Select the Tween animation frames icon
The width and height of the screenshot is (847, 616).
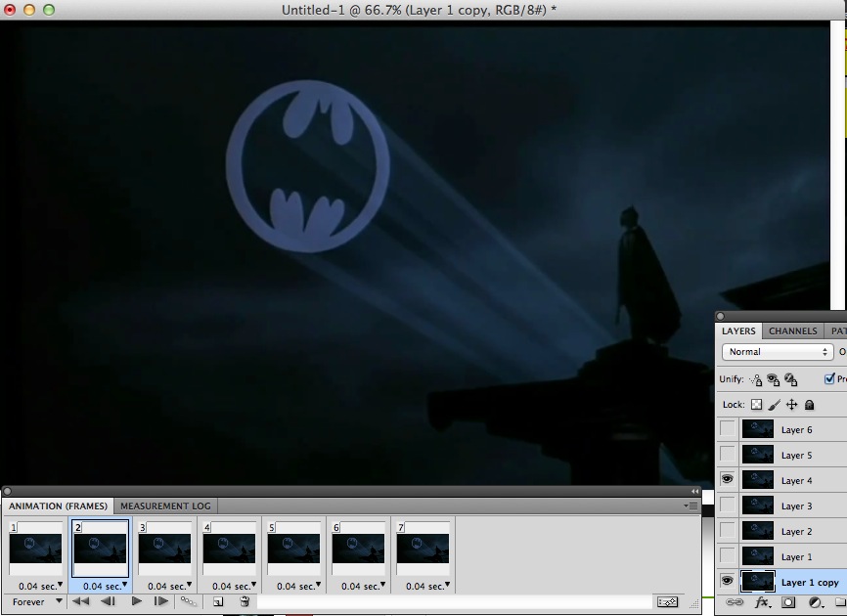pyautogui.click(x=187, y=601)
